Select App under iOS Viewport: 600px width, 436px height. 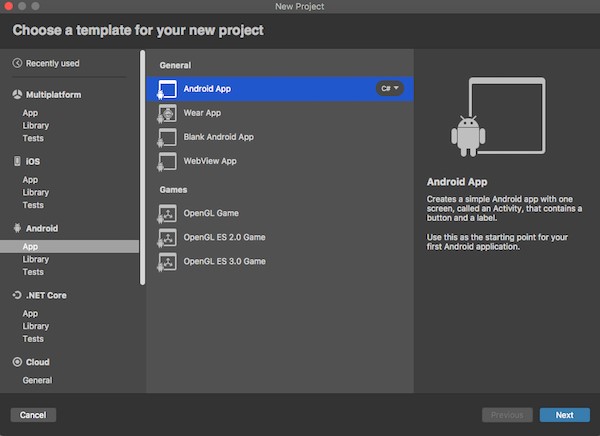tap(30, 180)
